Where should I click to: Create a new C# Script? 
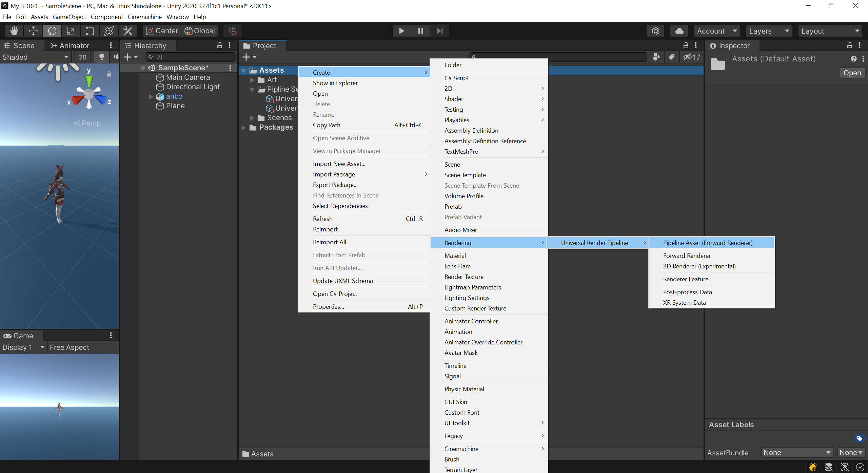click(489, 78)
